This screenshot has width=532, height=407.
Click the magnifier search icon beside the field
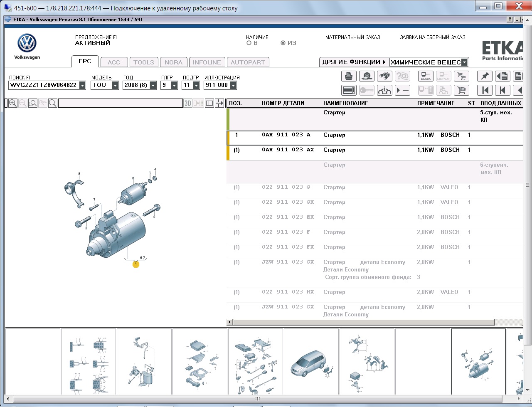(x=53, y=103)
